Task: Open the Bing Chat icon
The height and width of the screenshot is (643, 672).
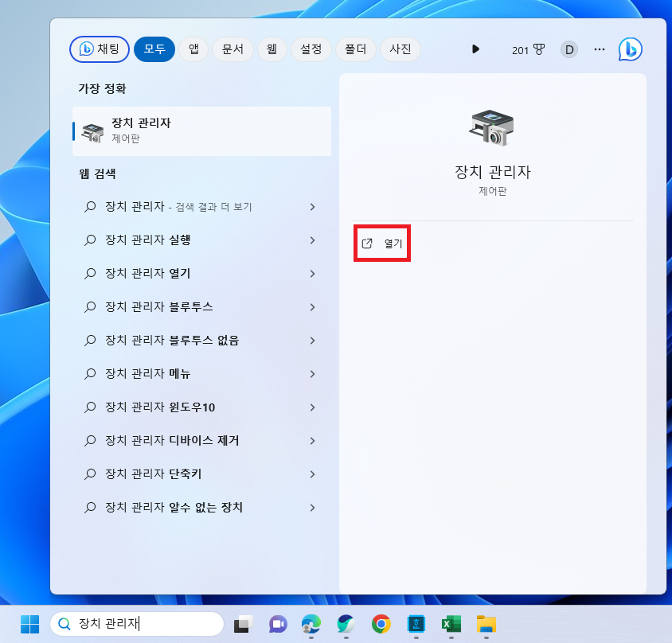Action: (630, 49)
